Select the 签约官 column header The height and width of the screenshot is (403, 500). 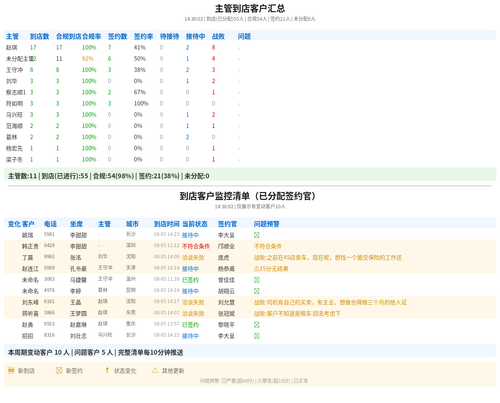[227, 224]
